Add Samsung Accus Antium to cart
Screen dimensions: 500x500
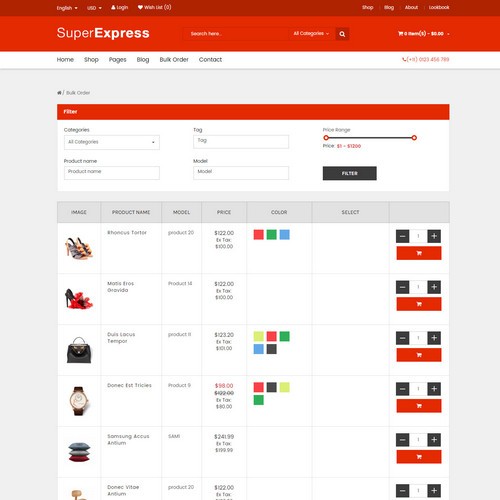click(x=419, y=457)
